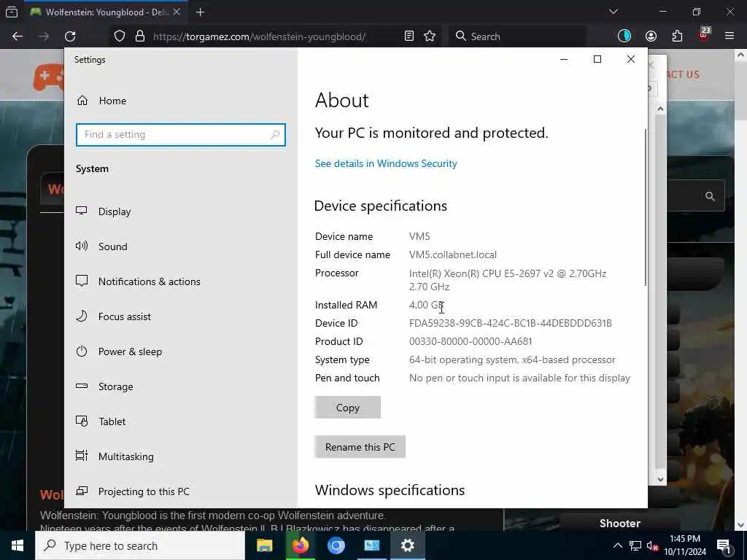Click VM5.collabnet.local full device name
The width and height of the screenshot is (747, 560).
coord(452,254)
